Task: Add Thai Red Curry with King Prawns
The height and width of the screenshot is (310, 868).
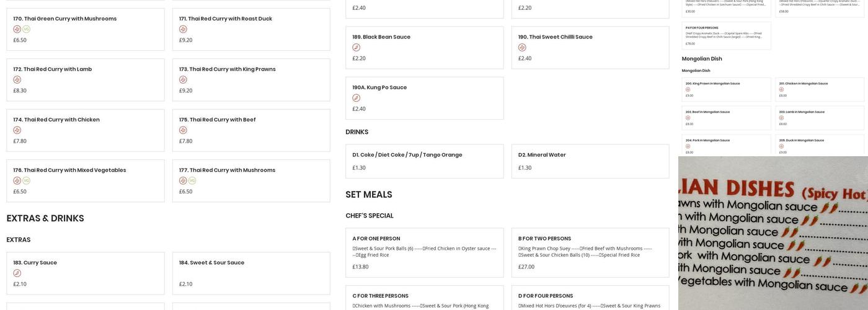Action: (250, 79)
